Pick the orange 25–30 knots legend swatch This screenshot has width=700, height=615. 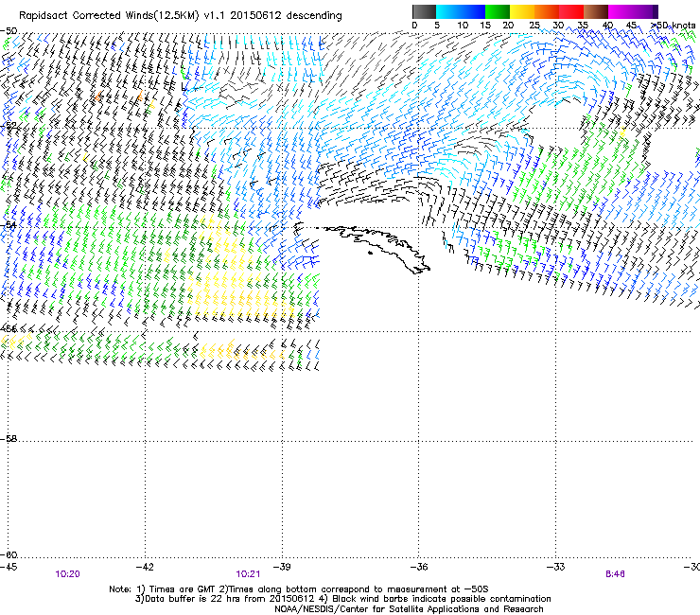(x=547, y=11)
